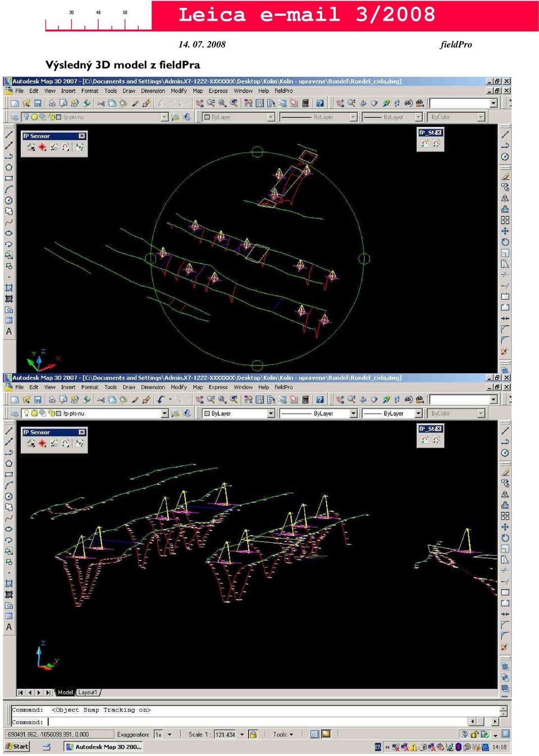Open ByLayer lineweight dropdown in lower window

tap(418, 413)
